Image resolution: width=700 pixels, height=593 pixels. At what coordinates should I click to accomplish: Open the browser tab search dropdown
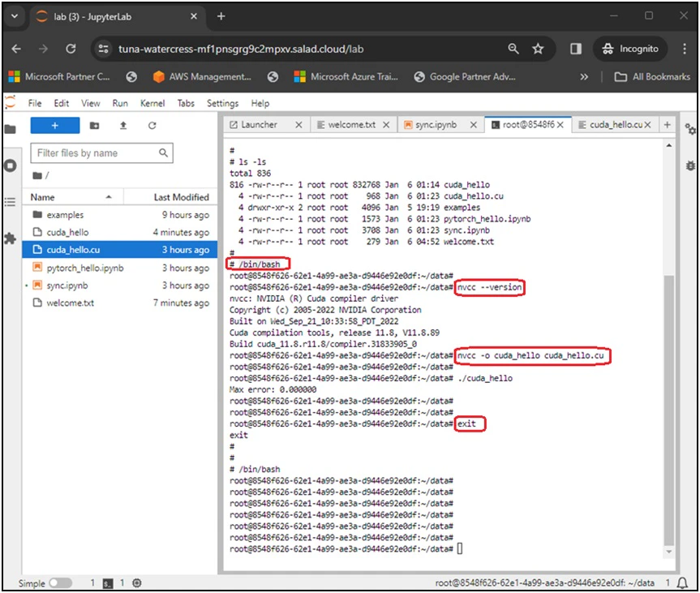pyautogui.click(x=15, y=16)
